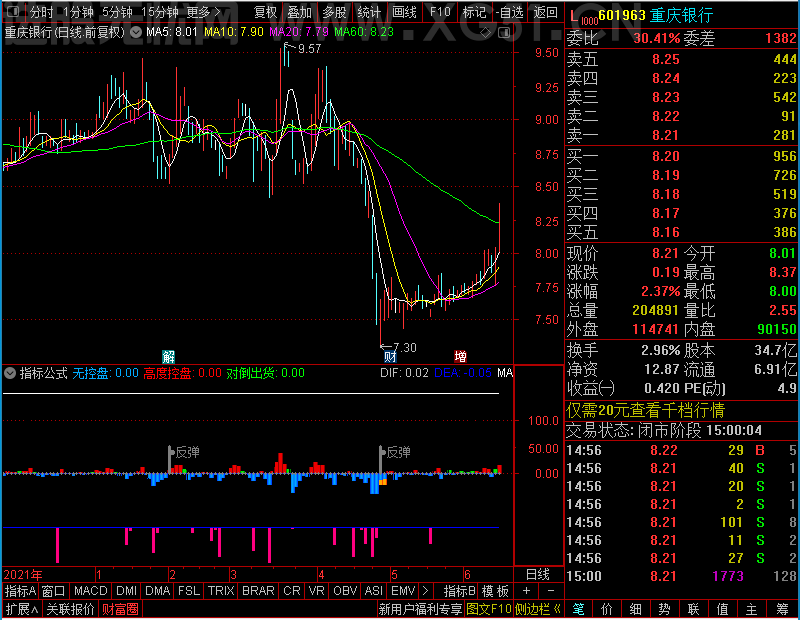Image resolution: width=800 pixels, height=620 pixels.
Task: Select the DMA indicator tab
Action: [x=158, y=591]
